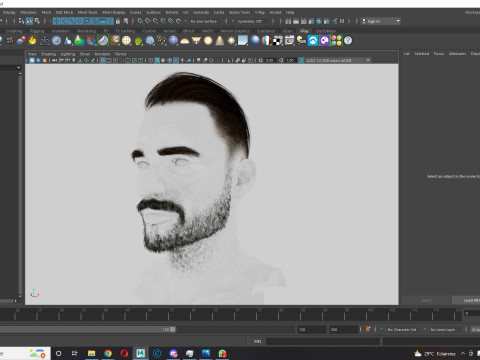This screenshot has height=360, width=480.
Task: Open No Character Set dropdown
Action: (x=402, y=329)
